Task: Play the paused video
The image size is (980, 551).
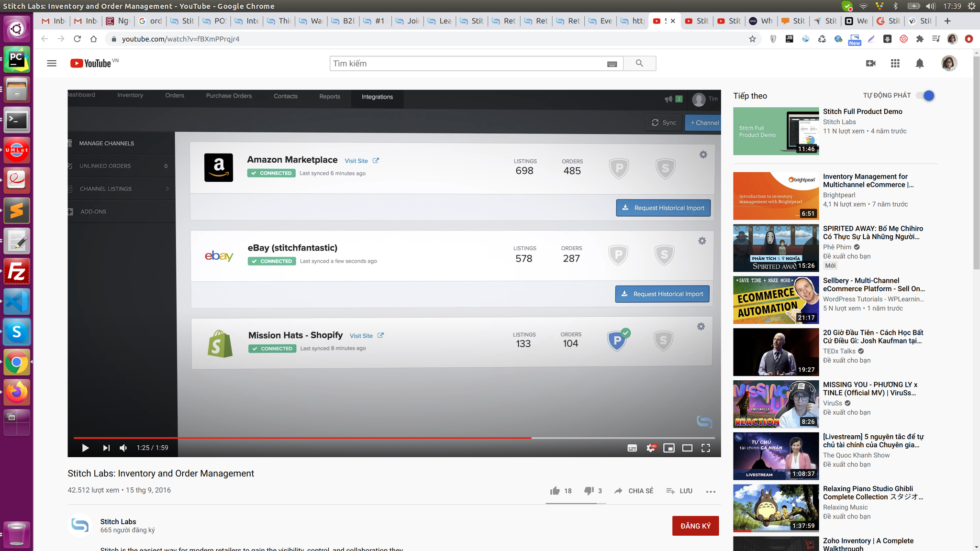Action: coord(85,448)
